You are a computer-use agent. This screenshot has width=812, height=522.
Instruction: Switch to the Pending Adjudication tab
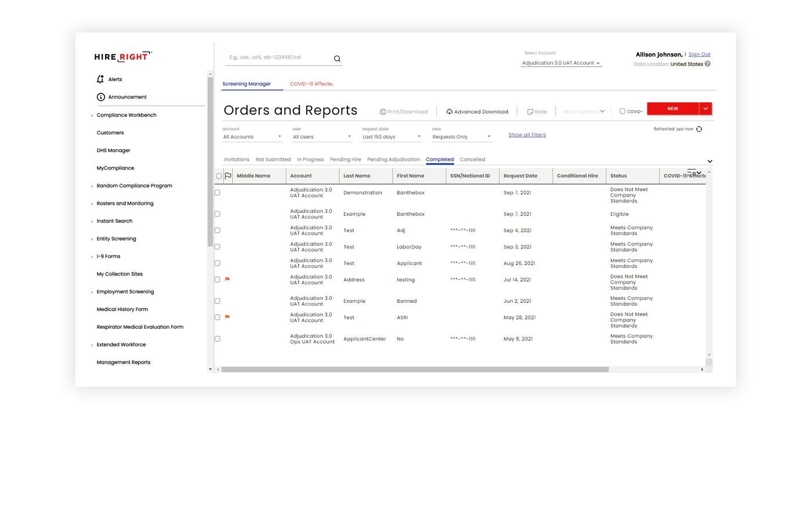click(393, 159)
